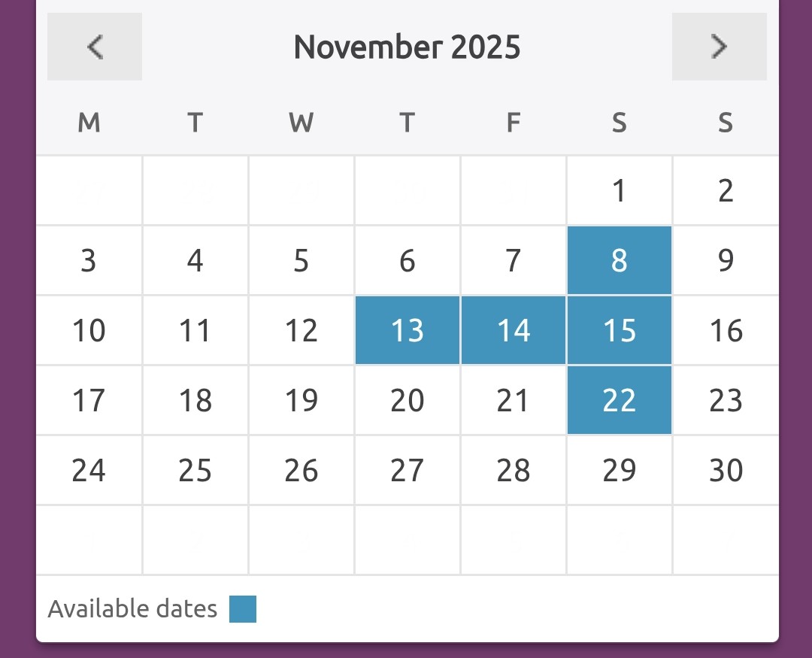This screenshot has width=812, height=658.
Task: Click the F weekday column header
Action: [514, 123]
